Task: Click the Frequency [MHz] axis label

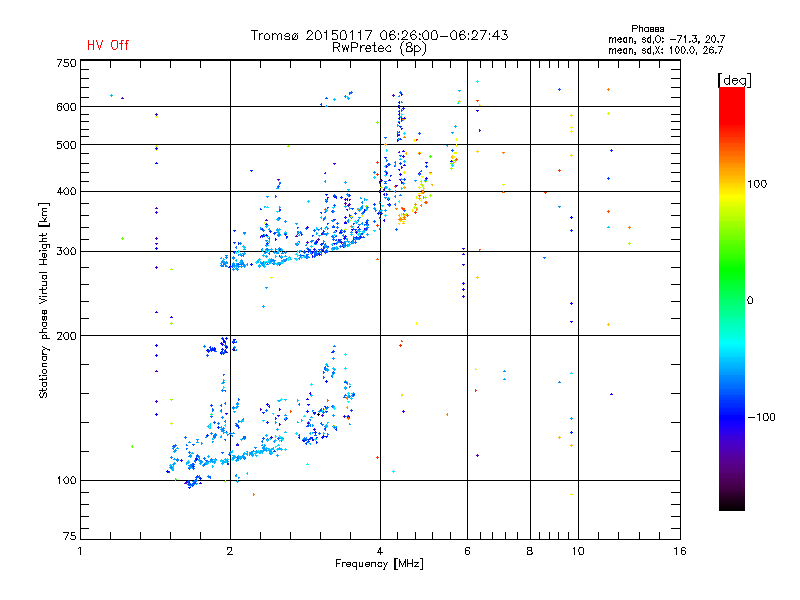Action: pyautogui.click(x=379, y=565)
